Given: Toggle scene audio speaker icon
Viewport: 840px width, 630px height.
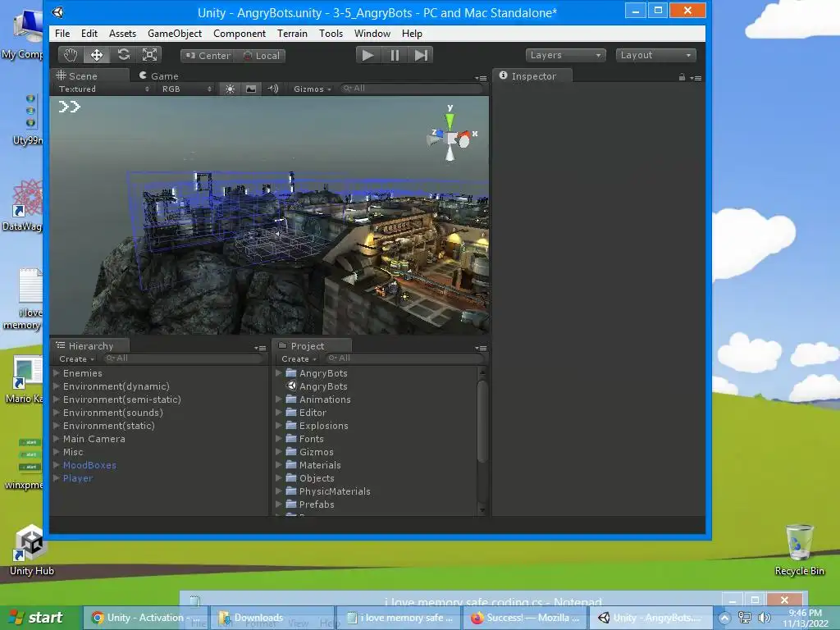Looking at the screenshot, I should point(272,89).
